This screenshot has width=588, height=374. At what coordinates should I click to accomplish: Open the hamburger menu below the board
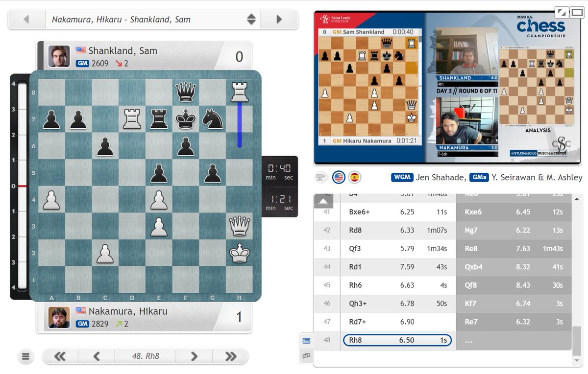pyautogui.click(x=26, y=357)
